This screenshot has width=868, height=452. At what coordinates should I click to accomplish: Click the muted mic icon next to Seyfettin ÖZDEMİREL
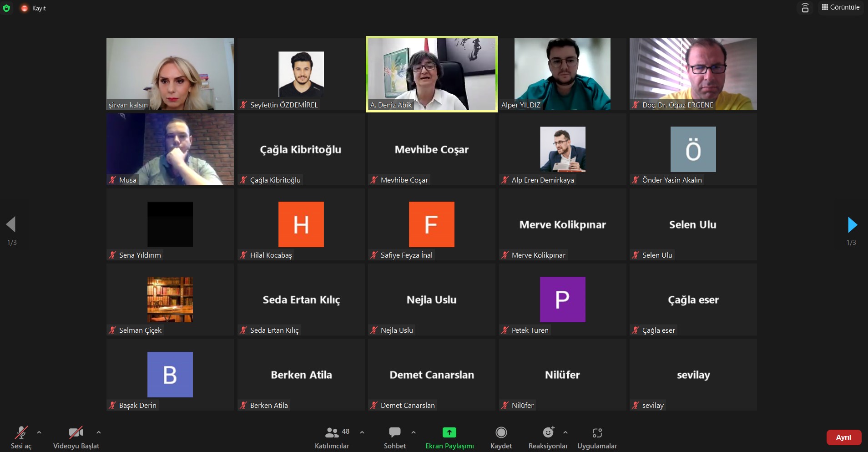243,105
